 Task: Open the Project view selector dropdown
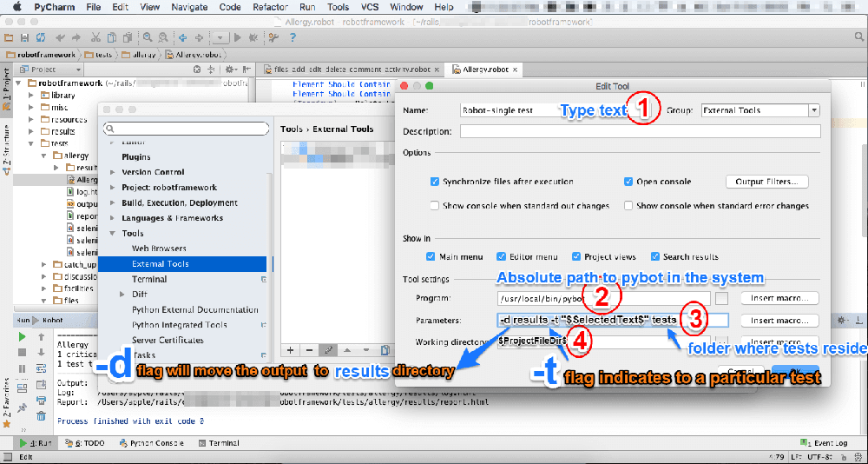[x=49, y=70]
